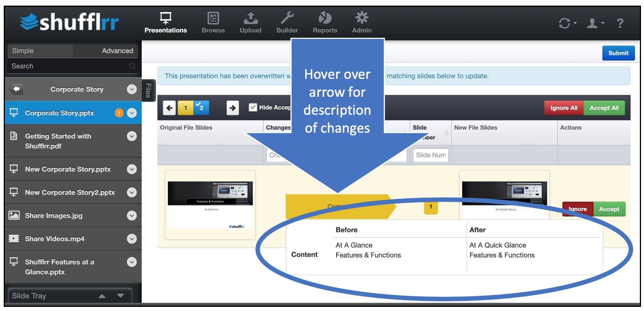Go back from Corporate Story folder
644x311 pixels.
point(16,89)
